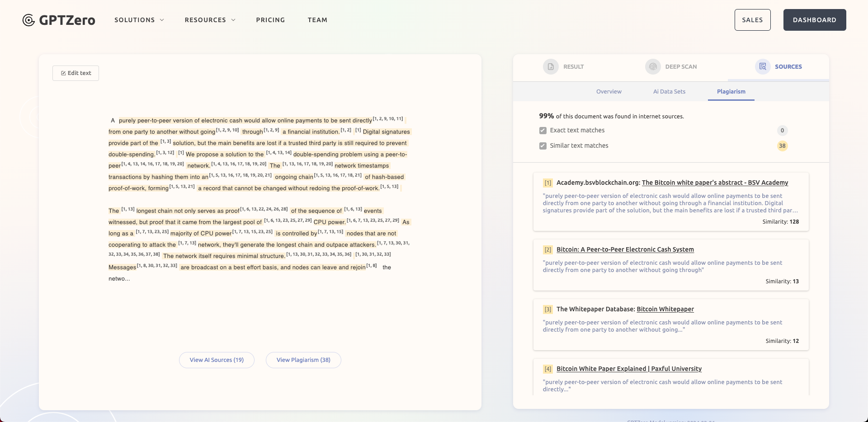
Task: Click the GPTZero logo icon
Action: coord(28,20)
